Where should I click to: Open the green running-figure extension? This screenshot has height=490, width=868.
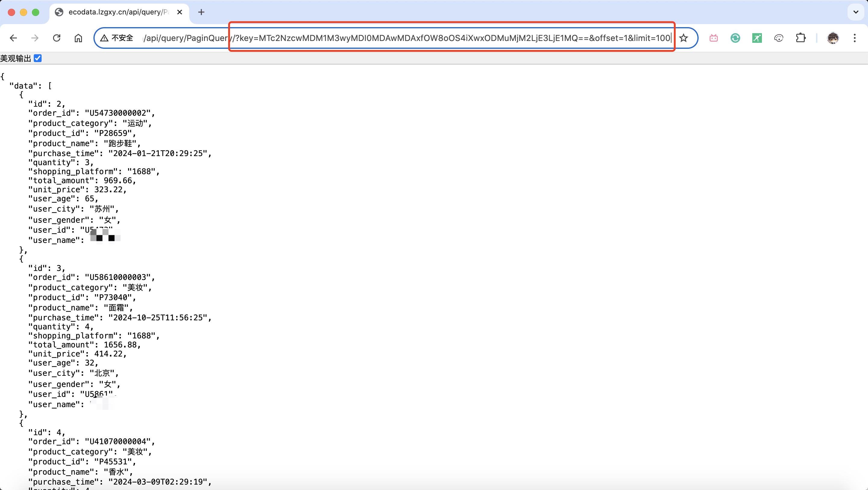tap(757, 38)
